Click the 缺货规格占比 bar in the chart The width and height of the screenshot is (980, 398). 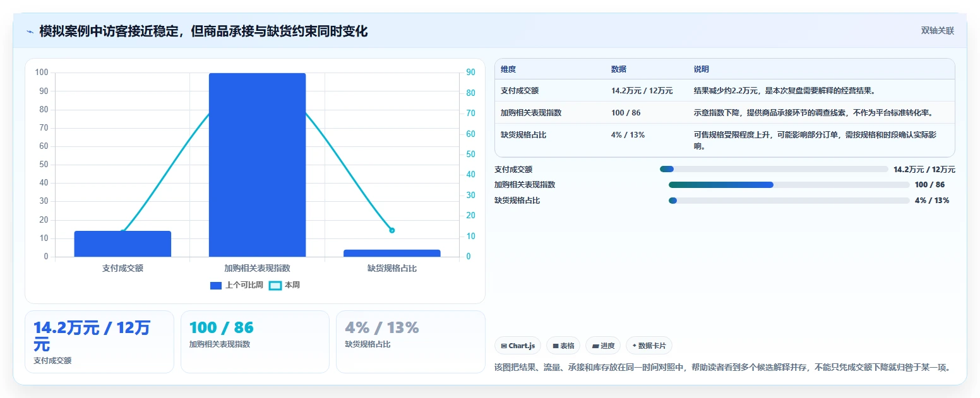[x=391, y=253]
